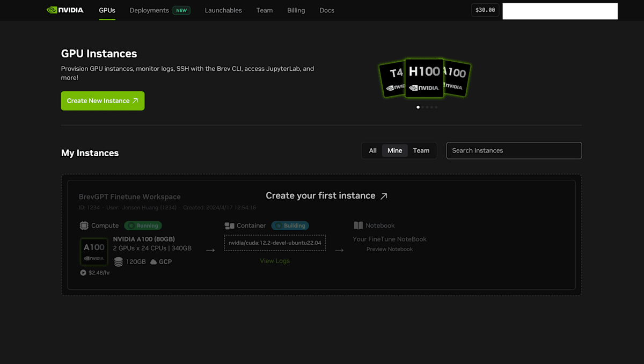Click the instance ID and user details line
Image resolution: width=644 pixels, height=364 pixels.
[x=167, y=208]
